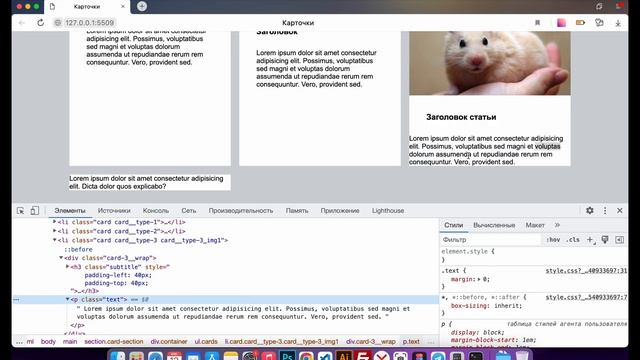The image size is (640, 360).
Task: Toggle the rendering emulation brush icon
Action: tap(605, 240)
